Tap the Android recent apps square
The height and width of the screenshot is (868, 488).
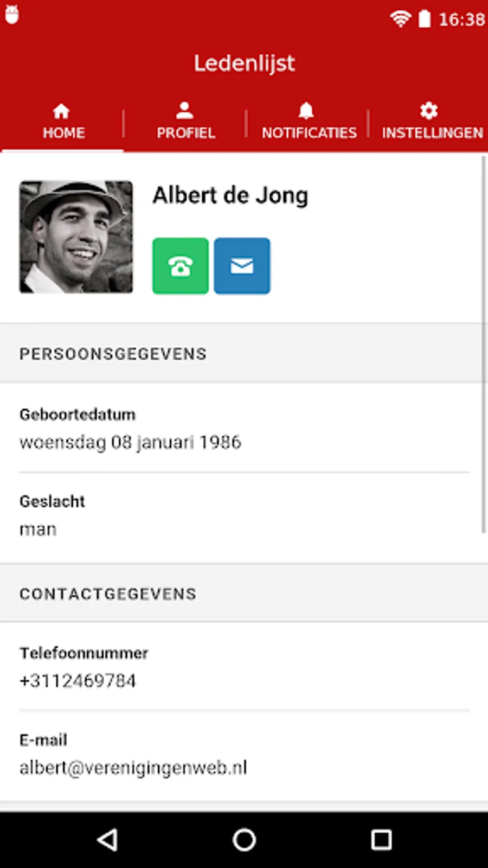click(381, 840)
